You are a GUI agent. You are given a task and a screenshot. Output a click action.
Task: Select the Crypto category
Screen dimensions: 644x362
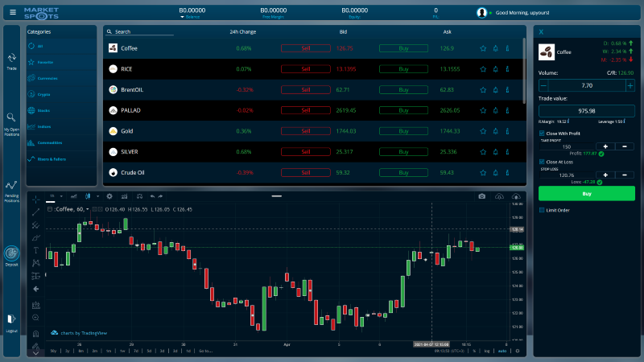61,94
